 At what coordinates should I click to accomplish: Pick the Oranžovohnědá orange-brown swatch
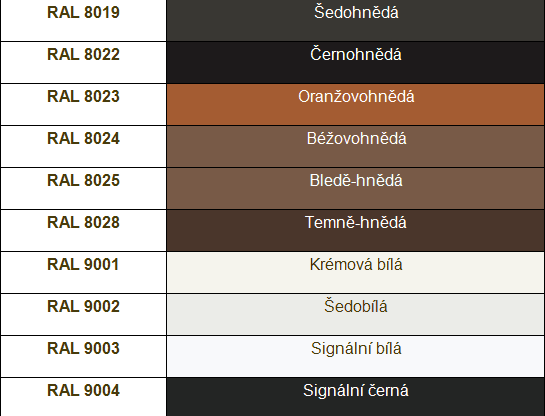(x=355, y=105)
